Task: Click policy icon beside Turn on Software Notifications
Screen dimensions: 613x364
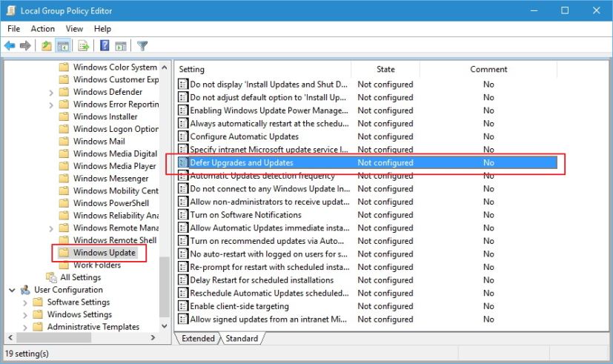Action: tap(182, 215)
